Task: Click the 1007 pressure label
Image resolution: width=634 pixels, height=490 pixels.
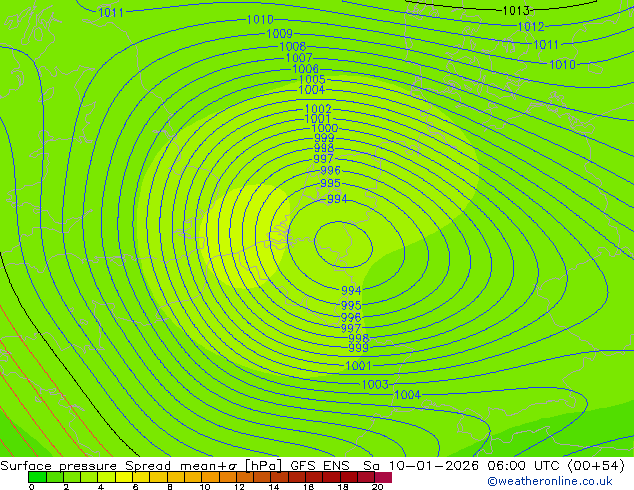Action: click(299, 58)
